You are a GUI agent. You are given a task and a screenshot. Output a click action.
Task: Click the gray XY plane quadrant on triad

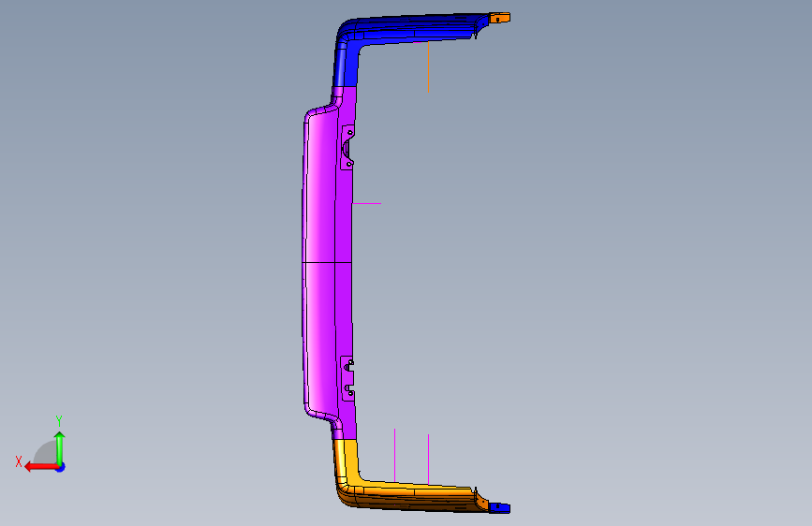46,453
